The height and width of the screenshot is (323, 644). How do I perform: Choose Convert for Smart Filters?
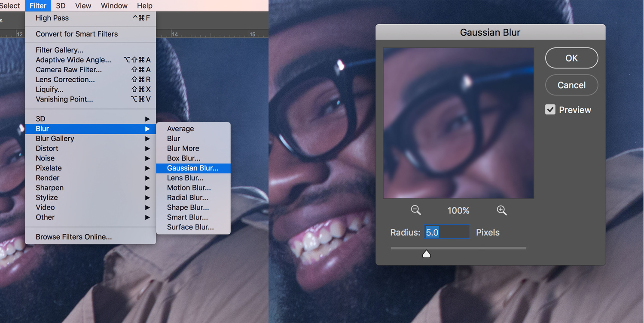click(76, 34)
